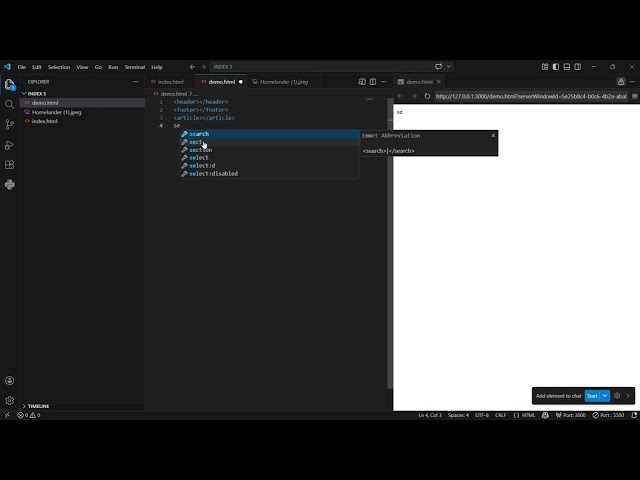Open the Explorer view in the activity bar
The height and width of the screenshot is (480, 640).
pos(9,84)
